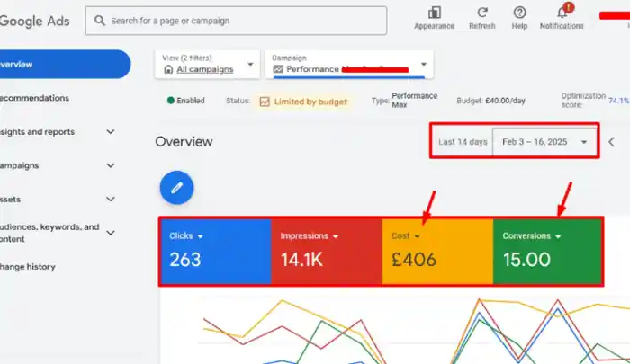Click the All campaigns link
The height and width of the screenshot is (364, 630).
(x=205, y=69)
